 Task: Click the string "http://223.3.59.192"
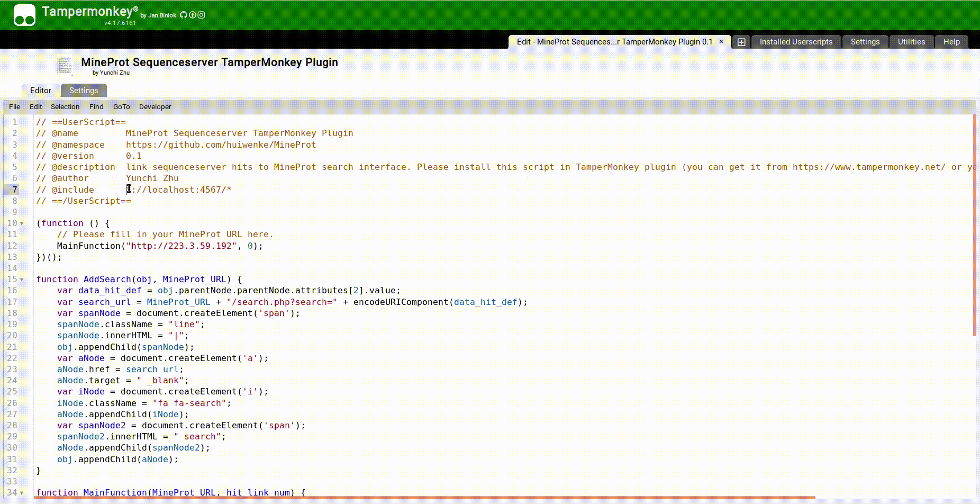(181, 246)
